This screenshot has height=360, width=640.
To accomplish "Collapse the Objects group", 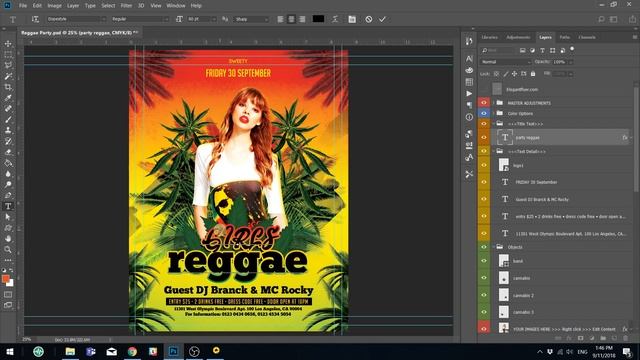I will coord(493,247).
